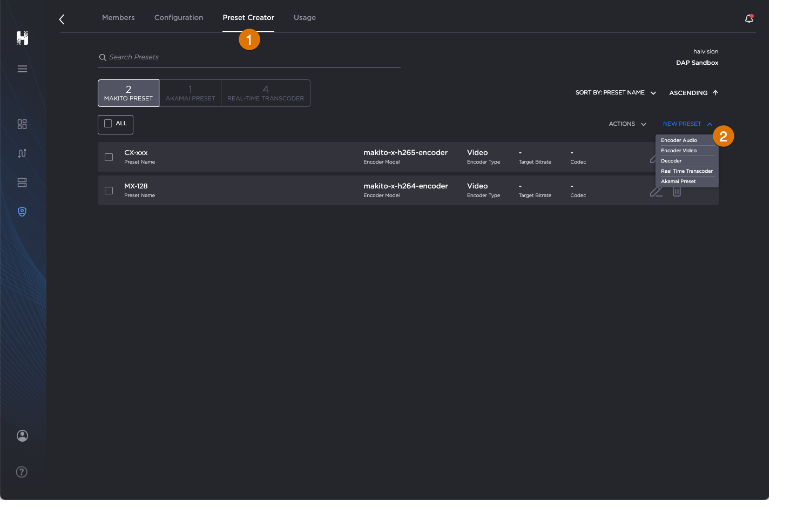Toggle the Ascending sort order
Viewport: 789px width, 520px height.
click(693, 93)
